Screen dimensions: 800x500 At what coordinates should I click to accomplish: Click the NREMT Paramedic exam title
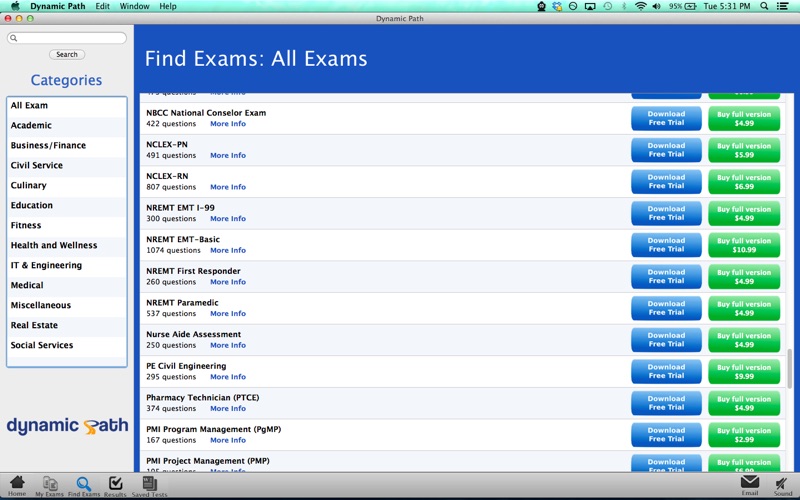tap(182, 303)
